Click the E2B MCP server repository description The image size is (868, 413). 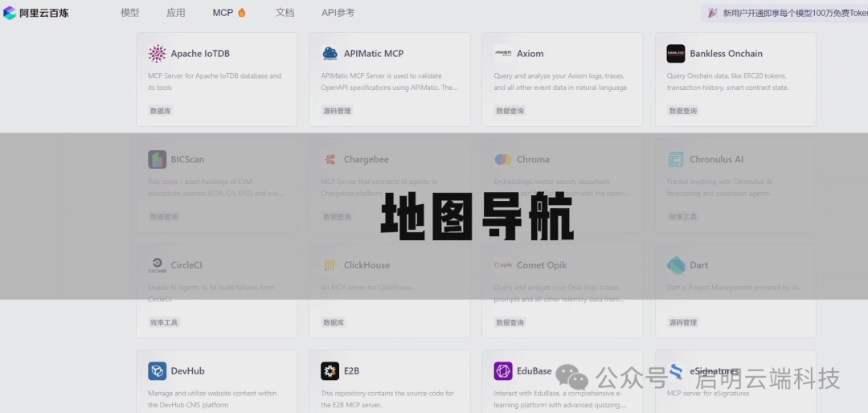(387, 399)
